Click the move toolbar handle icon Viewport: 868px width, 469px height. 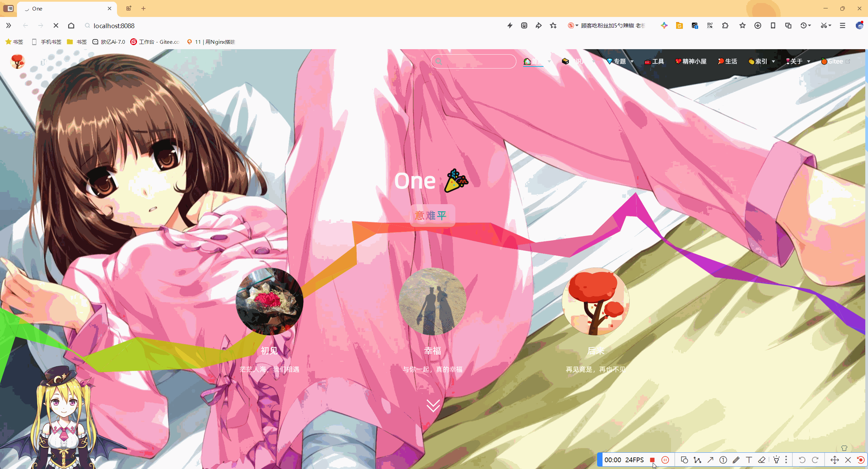pyautogui.click(x=834, y=460)
